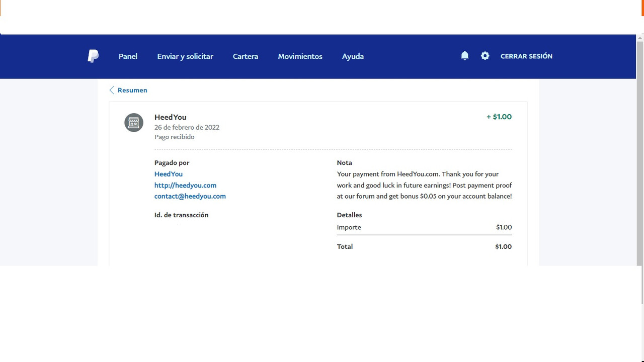The image size is (644, 362).
Task: Click the PayPal logo icon
Action: tap(93, 56)
